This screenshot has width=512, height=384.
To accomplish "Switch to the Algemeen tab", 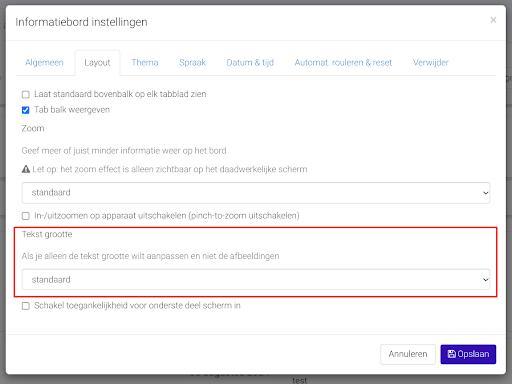I will 44,63.
